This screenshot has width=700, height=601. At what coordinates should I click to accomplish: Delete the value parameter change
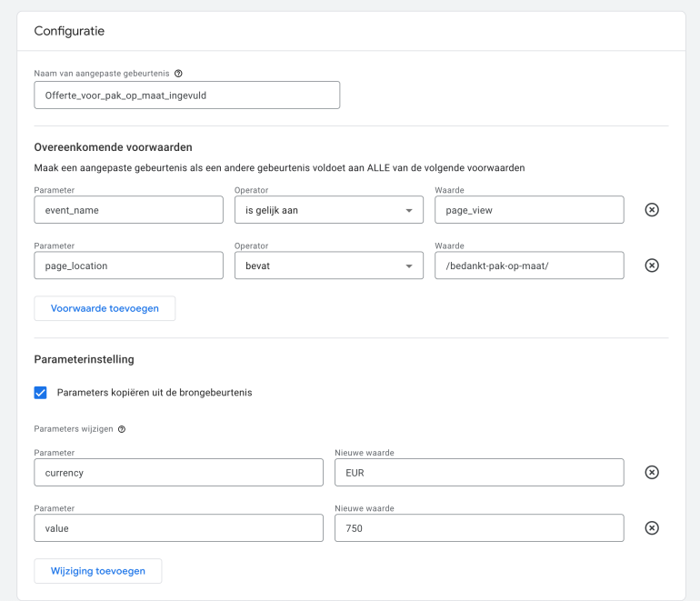[x=652, y=528]
